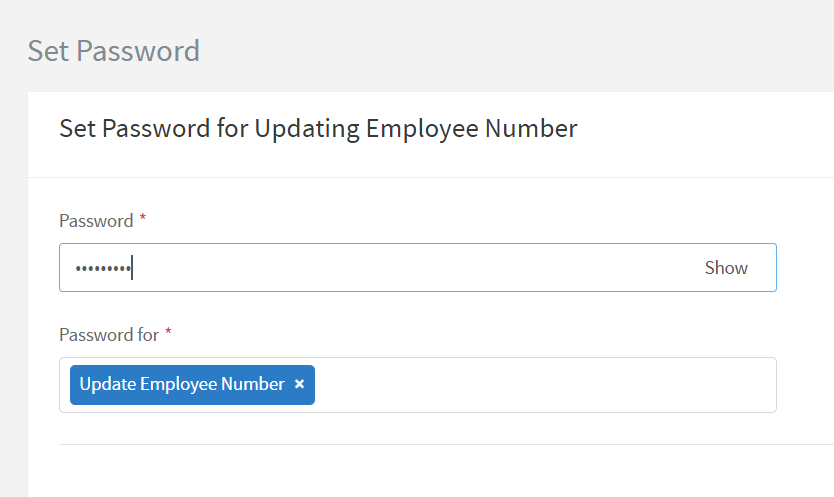This screenshot has width=834, height=497.
Task: Click blank card area below the bottom divider
Action: click(x=430, y=472)
